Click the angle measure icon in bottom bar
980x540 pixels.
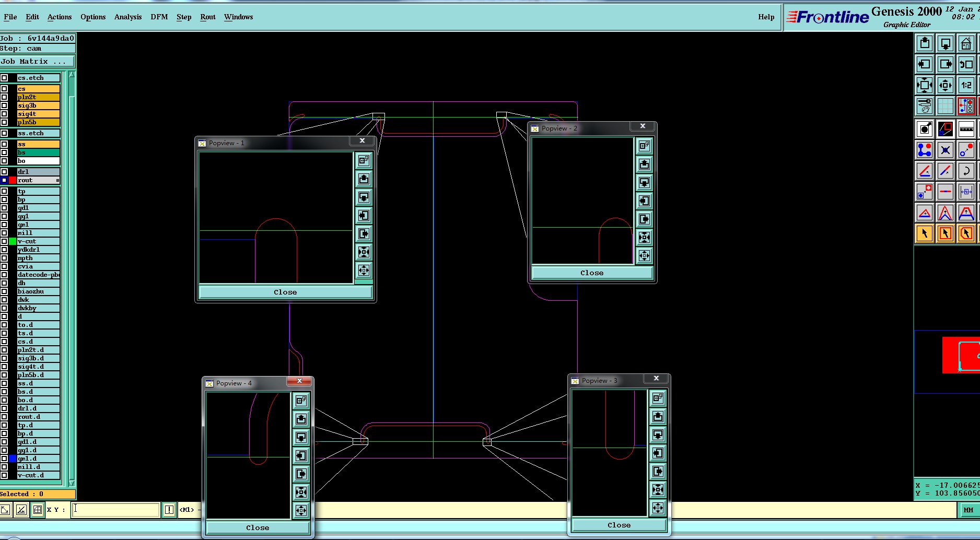[x=21, y=510]
